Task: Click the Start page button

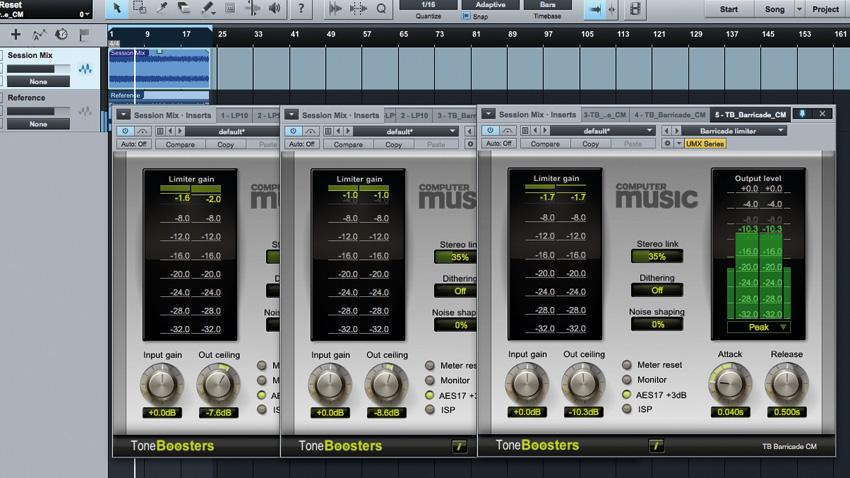Action: coord(729,9)
